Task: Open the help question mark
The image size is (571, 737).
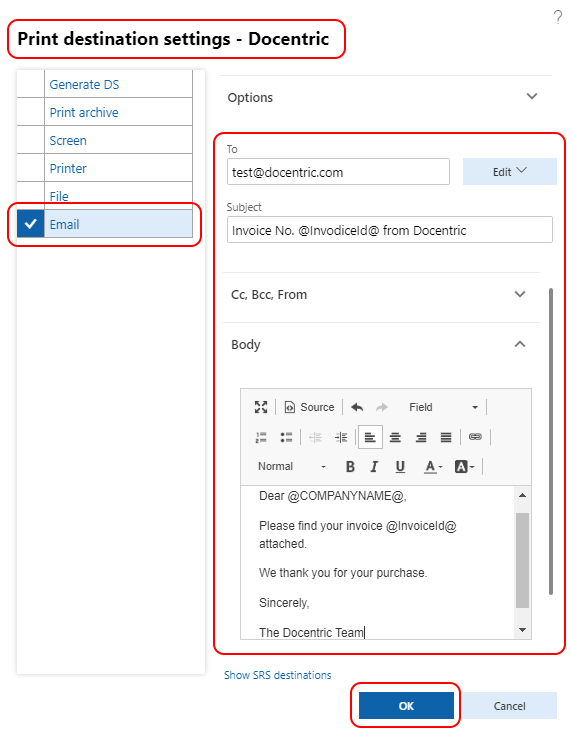Action: 557,17
